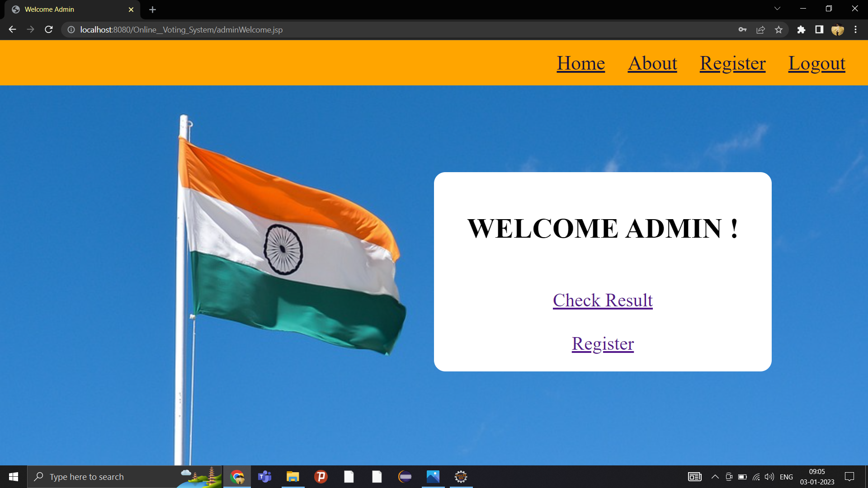Open the first blank document taskbar icon
Viewport: 868px width, 488px height.
click(x=349, y=477)
